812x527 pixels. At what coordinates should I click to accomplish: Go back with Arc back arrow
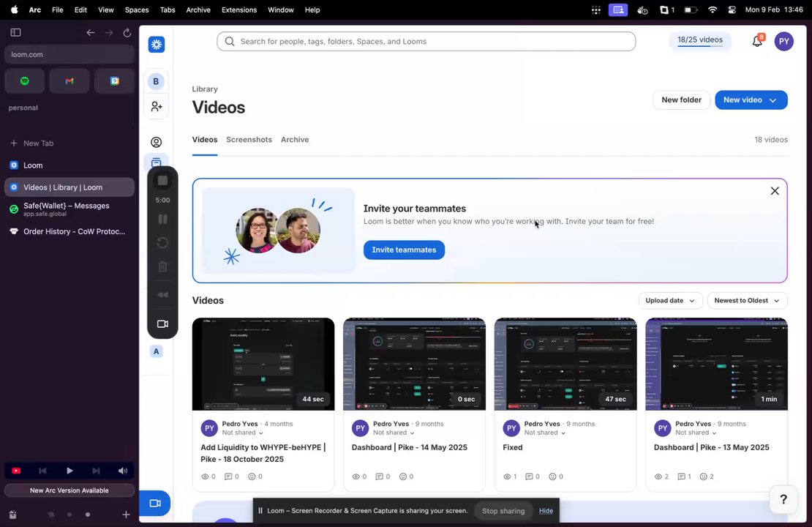coord(91,33)
